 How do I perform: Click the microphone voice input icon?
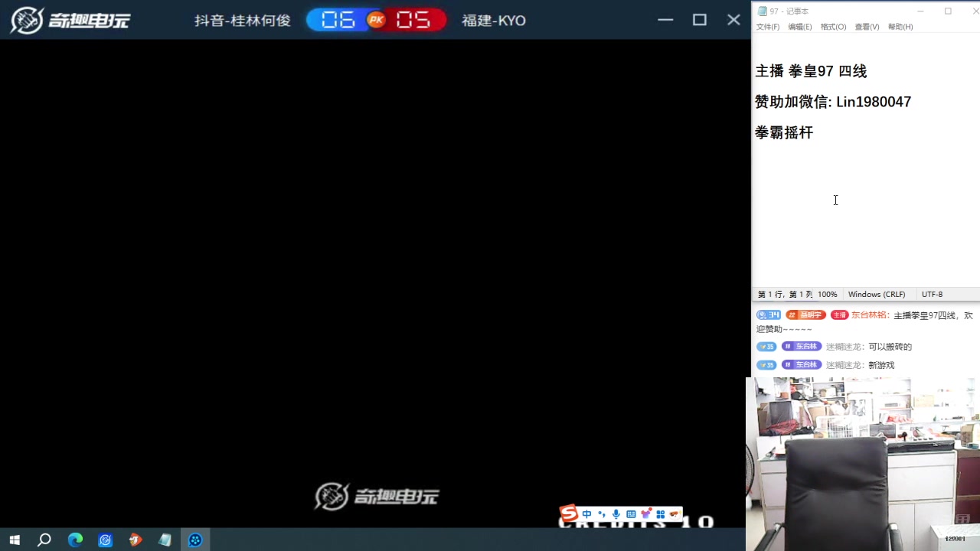(616, 514)
